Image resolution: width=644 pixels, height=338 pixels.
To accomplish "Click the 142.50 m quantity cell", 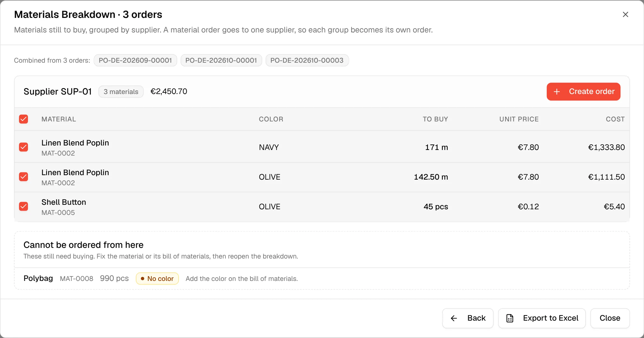I will click(431, 177).
